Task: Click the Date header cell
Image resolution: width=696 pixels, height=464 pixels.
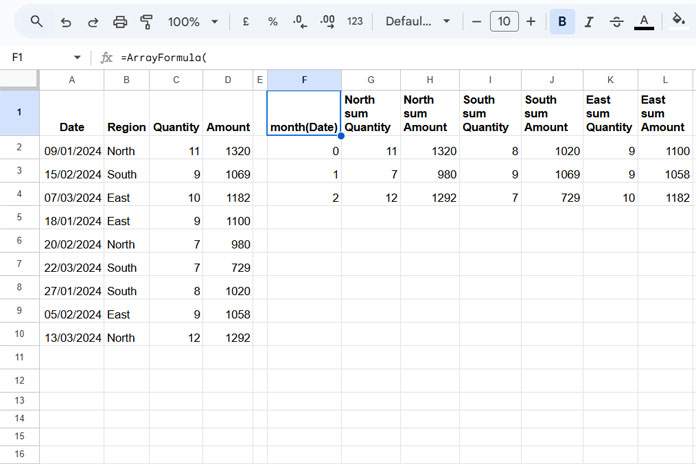Action: coord(72,113)
